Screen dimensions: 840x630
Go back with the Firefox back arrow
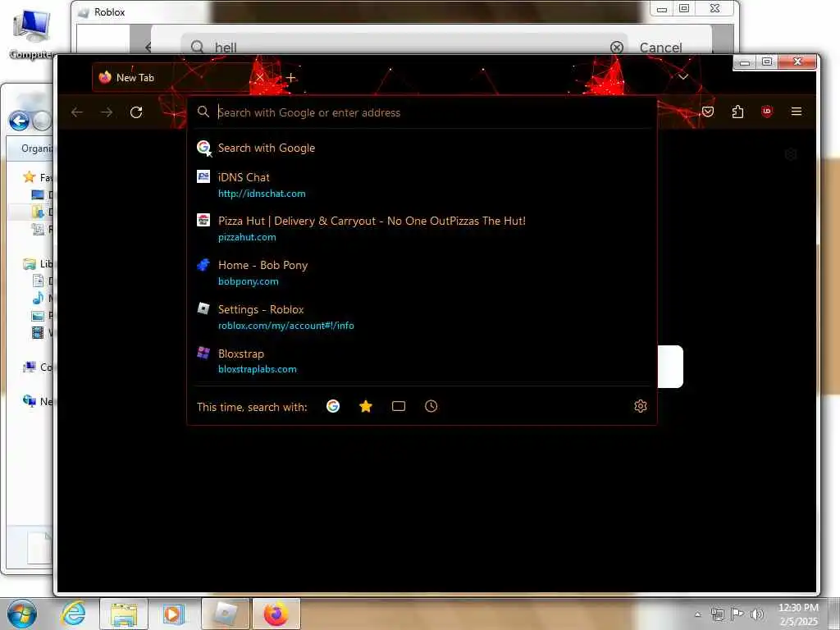77,112
